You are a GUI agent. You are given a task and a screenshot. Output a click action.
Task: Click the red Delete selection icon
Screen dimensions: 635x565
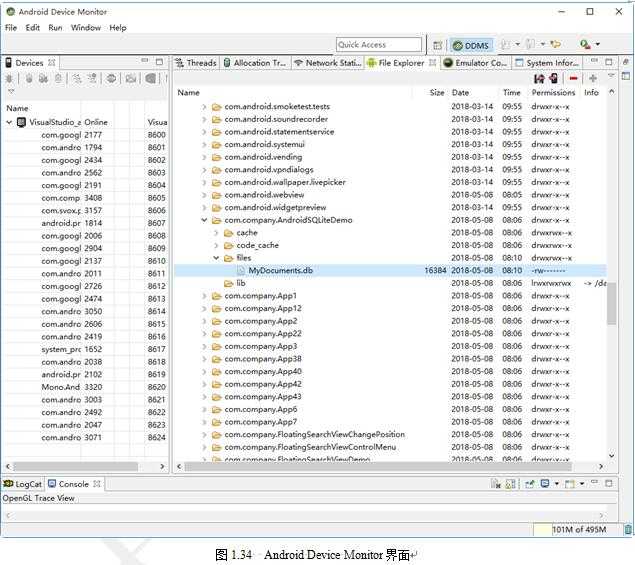[x=573, y=79]
